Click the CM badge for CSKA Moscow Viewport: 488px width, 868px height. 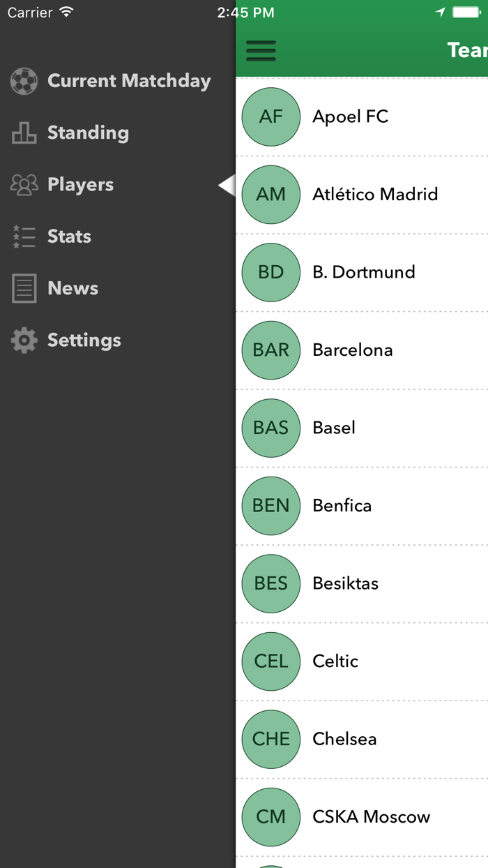270,816
